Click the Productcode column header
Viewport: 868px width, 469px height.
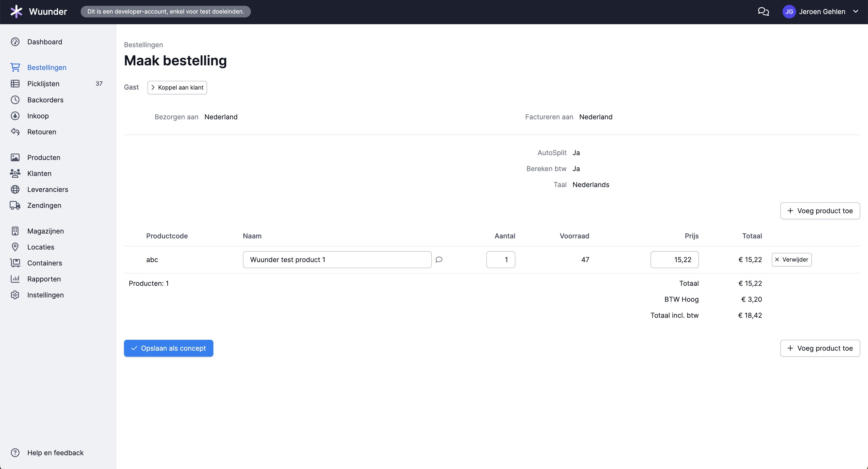pos(167,236)
